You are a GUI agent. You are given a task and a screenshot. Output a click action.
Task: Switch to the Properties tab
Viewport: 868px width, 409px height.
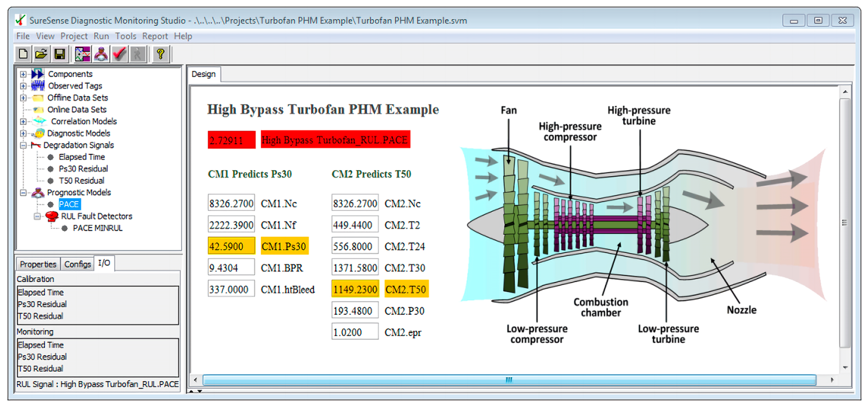[38, 264]
